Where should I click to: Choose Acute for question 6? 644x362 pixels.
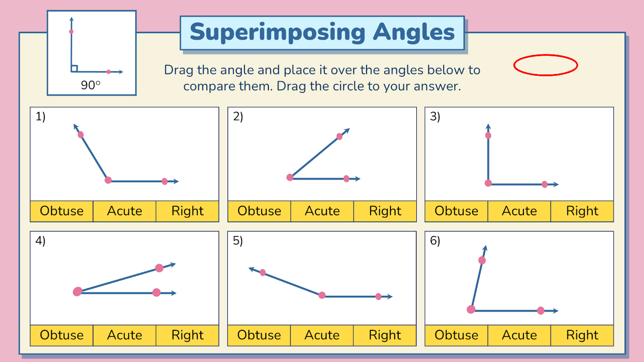519,335
